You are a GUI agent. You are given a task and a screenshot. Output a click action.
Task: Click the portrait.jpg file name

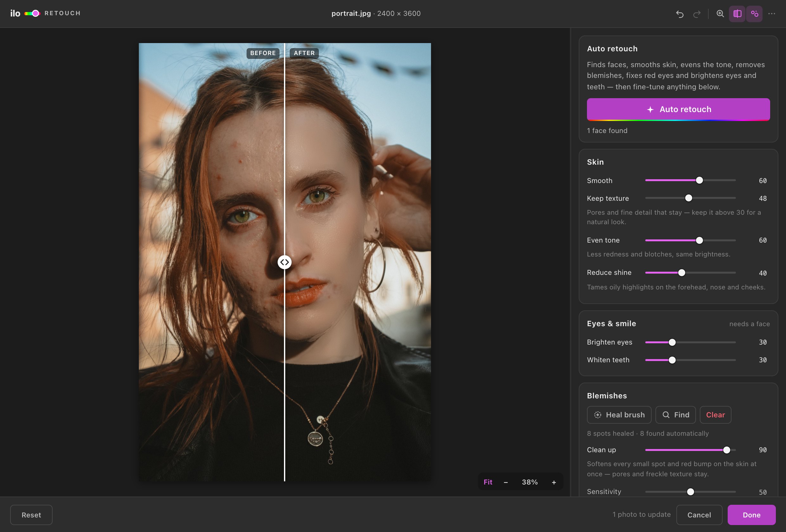pos(351,14)
